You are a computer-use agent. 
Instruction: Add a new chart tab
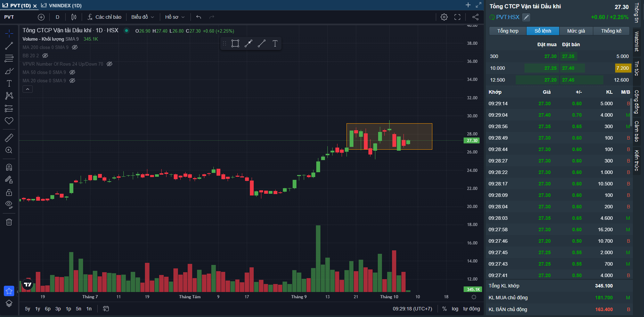click(468, 5)
